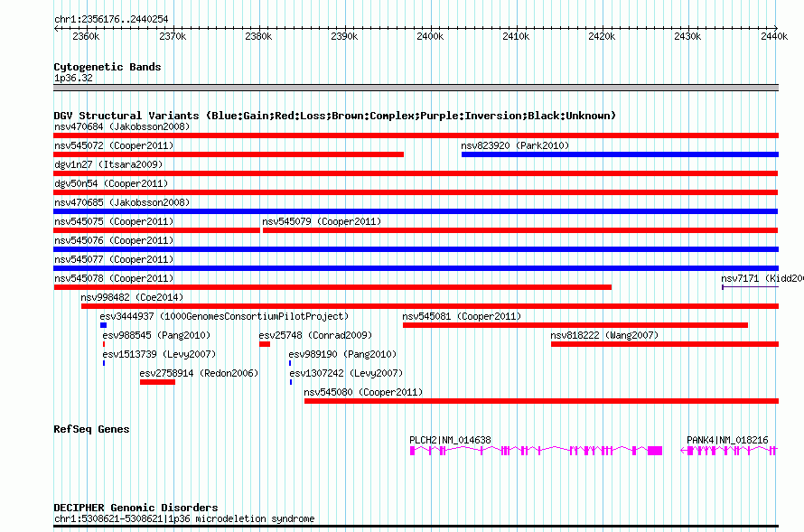Select the nsv545077 (Cooper2011) blue gain bar
The width and height of the screenshot is (804, 532).
tap(416, 268)
